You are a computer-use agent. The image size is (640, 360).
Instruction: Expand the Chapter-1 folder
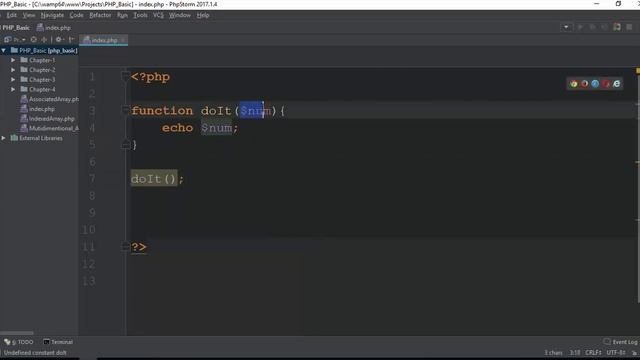point(13,60)
